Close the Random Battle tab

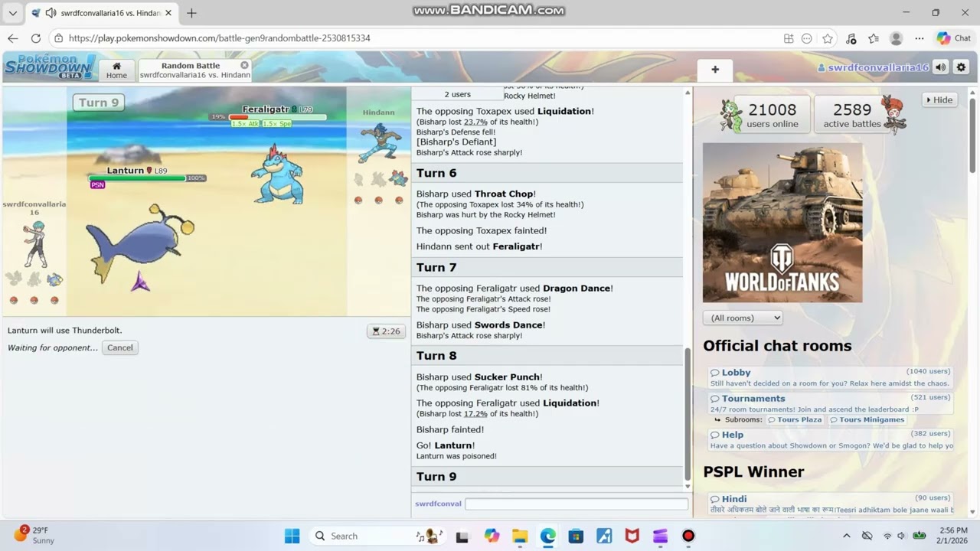point(244,65)
